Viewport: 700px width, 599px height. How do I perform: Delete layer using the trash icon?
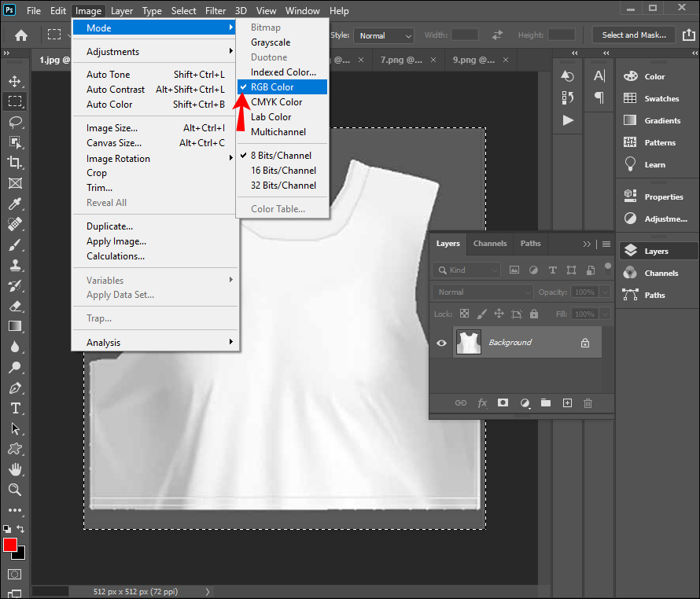click(588, 403)
